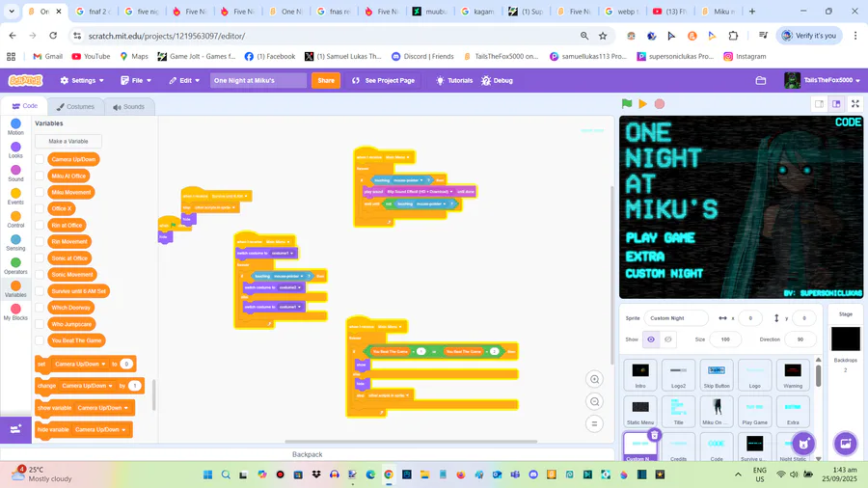This screenshot has height=488, width=868.
Task: Switch to the Code tab
Action: (x=25, y=106)
